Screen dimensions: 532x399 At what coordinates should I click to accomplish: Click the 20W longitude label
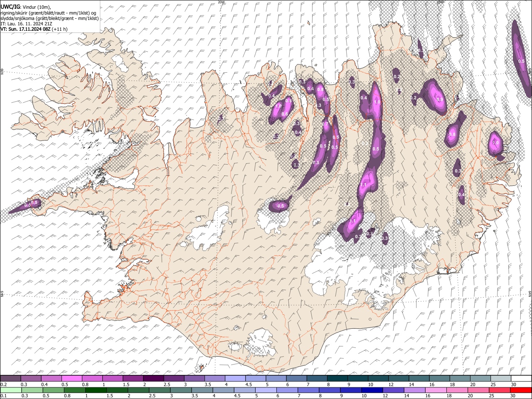[222, 2]
